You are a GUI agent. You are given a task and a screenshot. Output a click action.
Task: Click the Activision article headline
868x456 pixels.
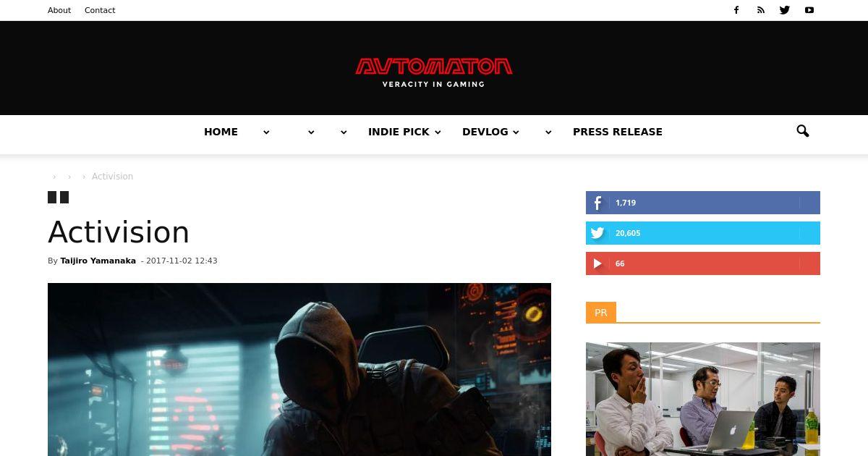(119, 232)
